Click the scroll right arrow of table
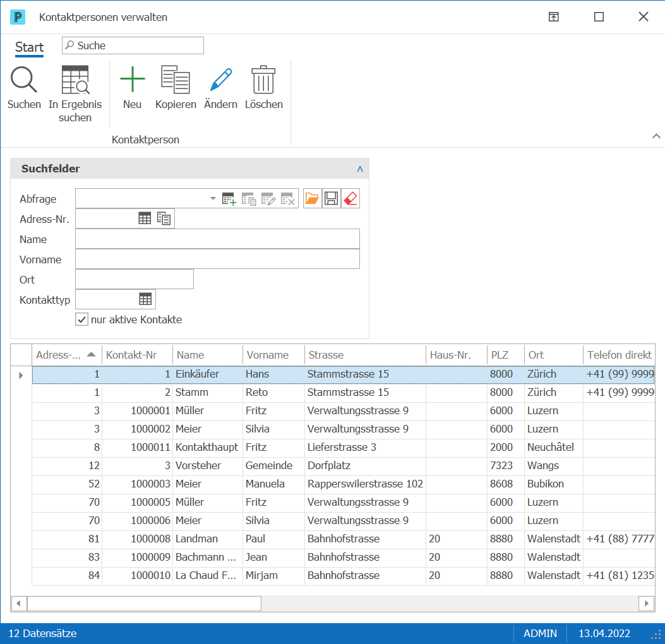The image size is (665, 644). click(x=646, y=604)
